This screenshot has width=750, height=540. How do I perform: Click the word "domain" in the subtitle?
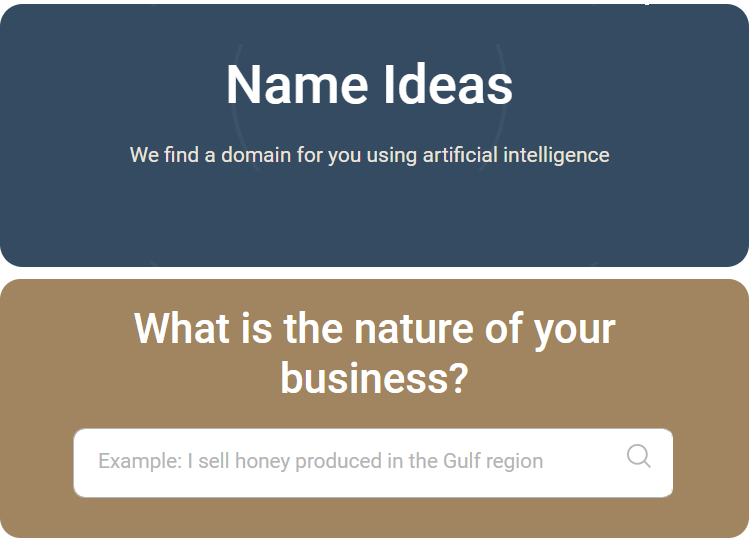256,155
